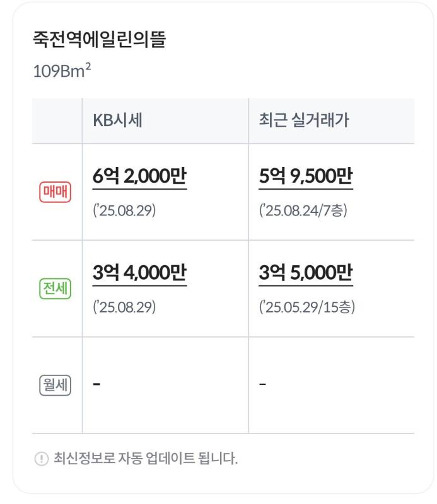The height and width of the screenshot is (504, 437).
Task: Click the 109Bm² area label
Action: pos(62,71)
